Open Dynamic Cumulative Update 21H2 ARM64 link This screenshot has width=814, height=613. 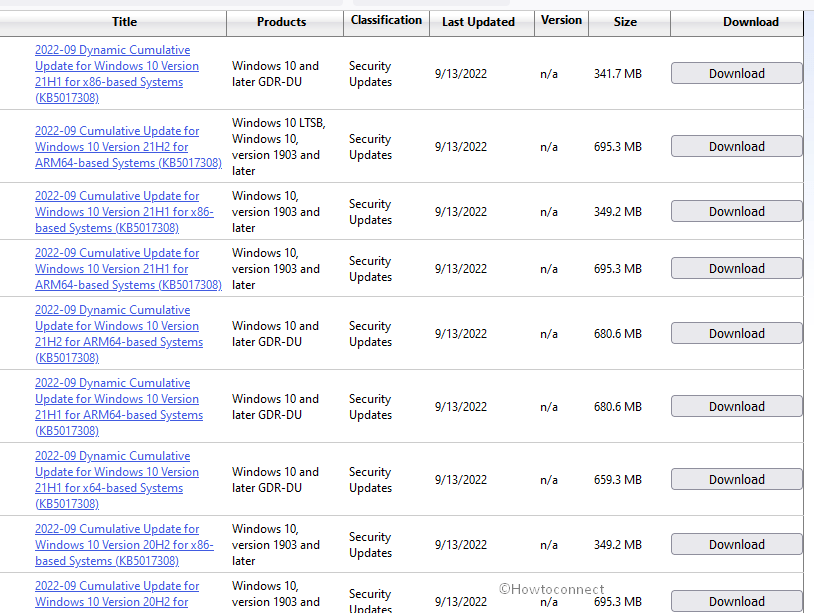coord(118,334)
